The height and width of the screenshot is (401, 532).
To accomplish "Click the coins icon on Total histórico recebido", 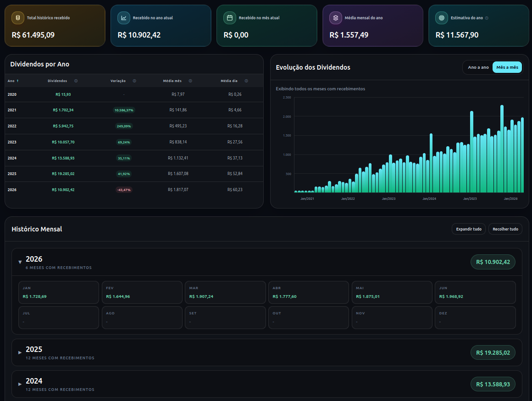I will pos(17,18).
